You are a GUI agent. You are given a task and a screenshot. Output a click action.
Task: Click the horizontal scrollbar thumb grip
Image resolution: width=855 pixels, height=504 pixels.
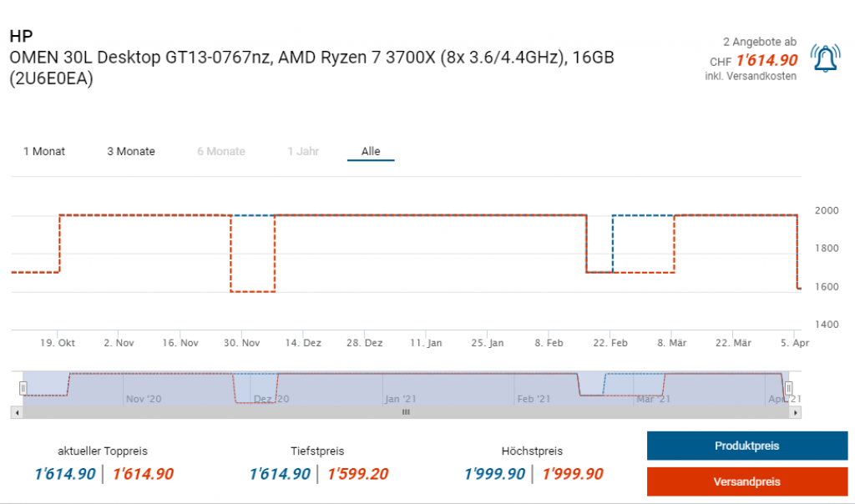click(406, 412)
